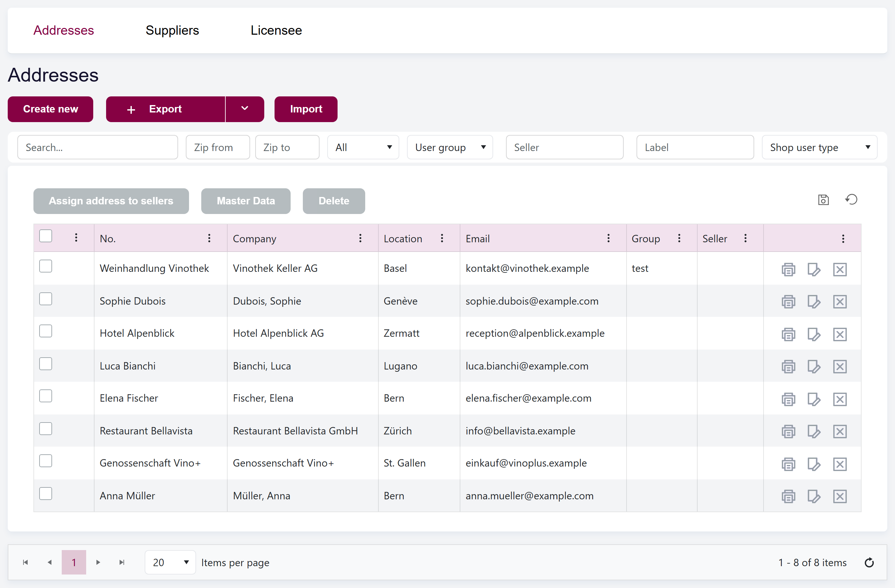Click the reset grid layout icon

(x=851, y=199)
